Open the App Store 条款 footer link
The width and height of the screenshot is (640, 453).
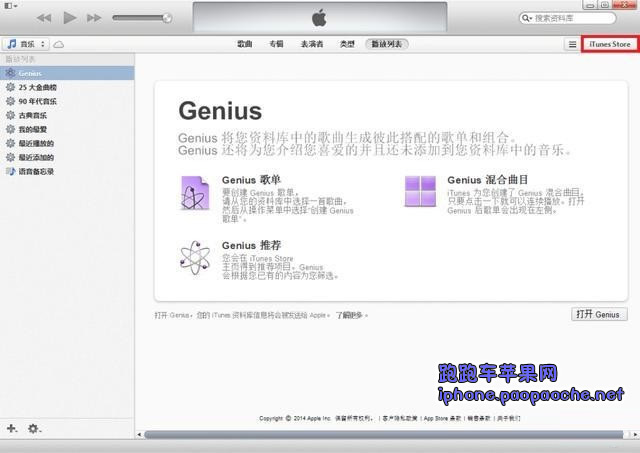tap(442, 418)
